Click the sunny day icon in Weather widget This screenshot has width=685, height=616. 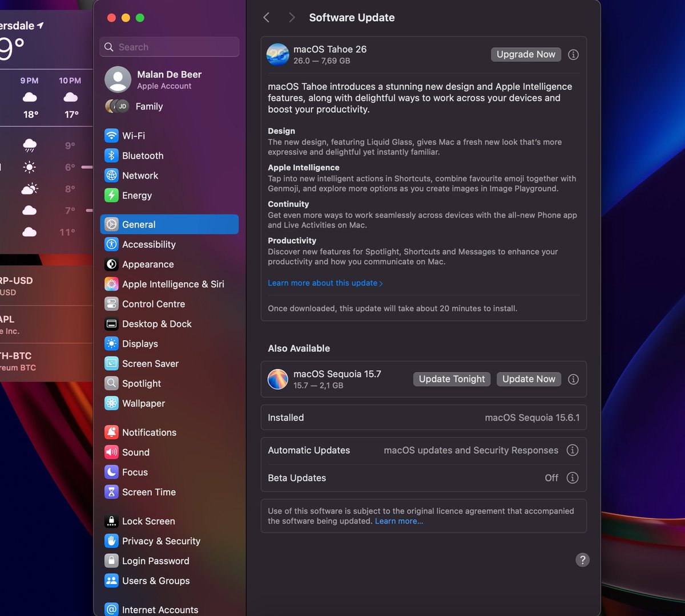click(30, 167)
